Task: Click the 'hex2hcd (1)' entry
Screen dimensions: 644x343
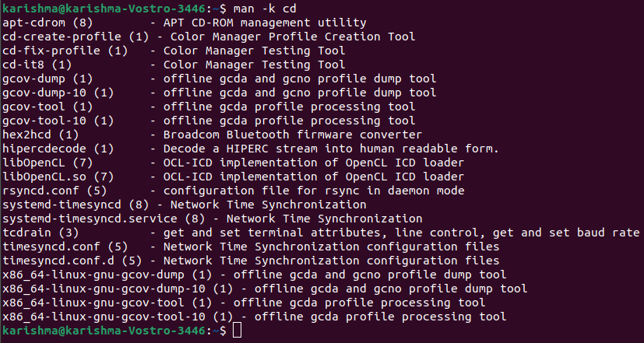Action: [40, 135]
